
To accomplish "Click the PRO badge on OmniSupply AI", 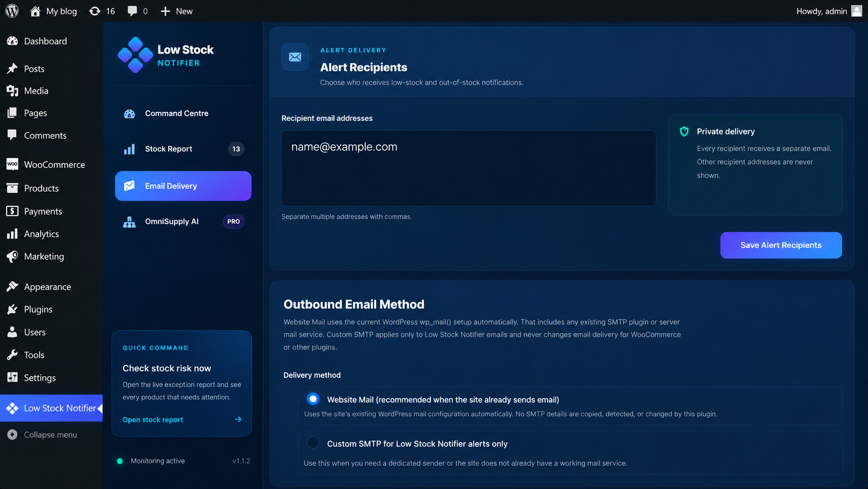I will click(x=234, y=221).
